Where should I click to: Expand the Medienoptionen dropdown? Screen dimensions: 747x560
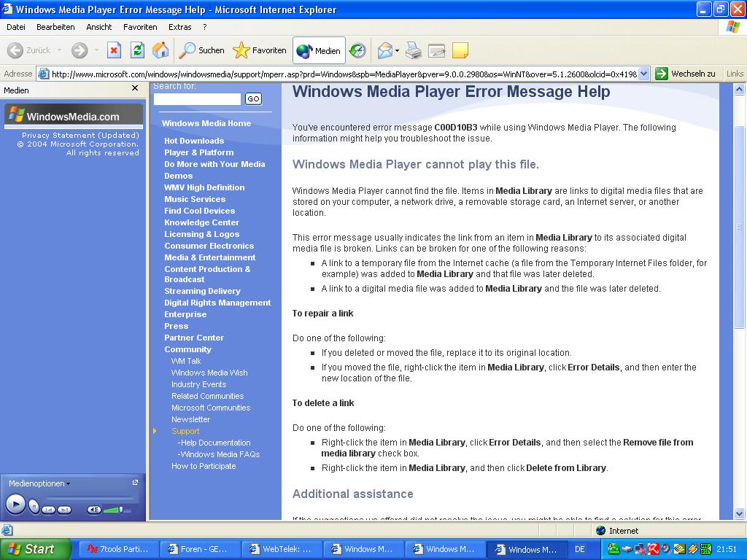pyautogui.click(x=39, y=483)
